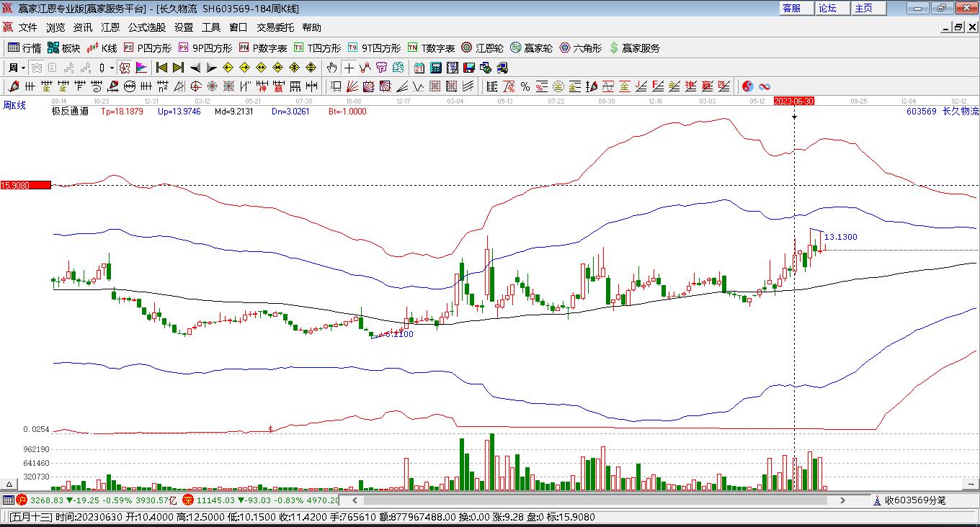Click the 客服 customer service button
Viewport: 980px width, 527px height.
[x=796, y=8]
